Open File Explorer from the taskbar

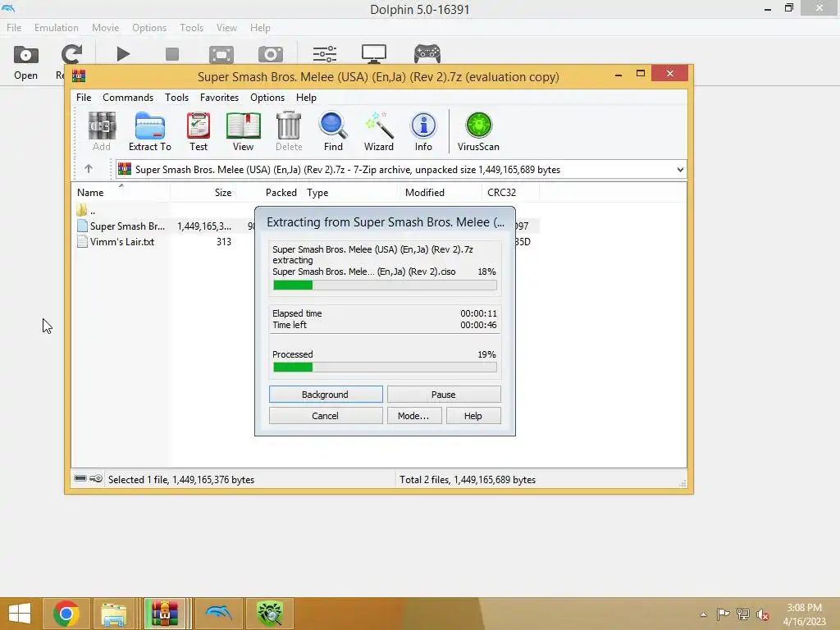coord(114,614)
